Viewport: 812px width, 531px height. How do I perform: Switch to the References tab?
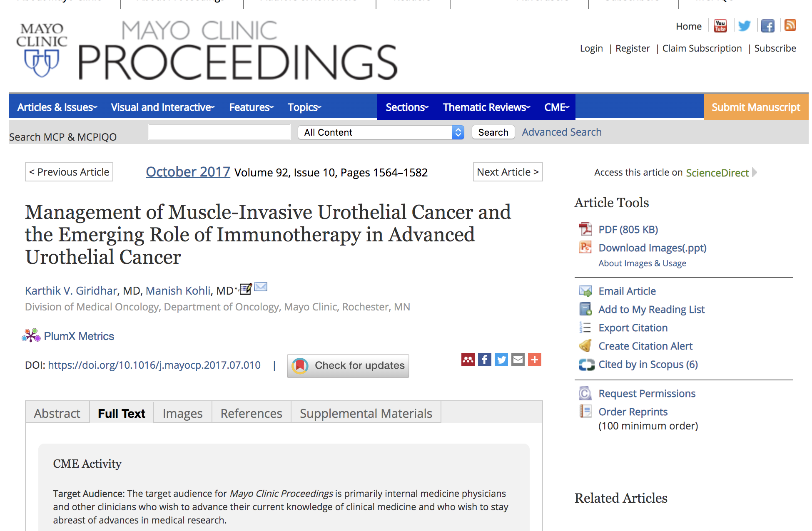coord(252,413)
